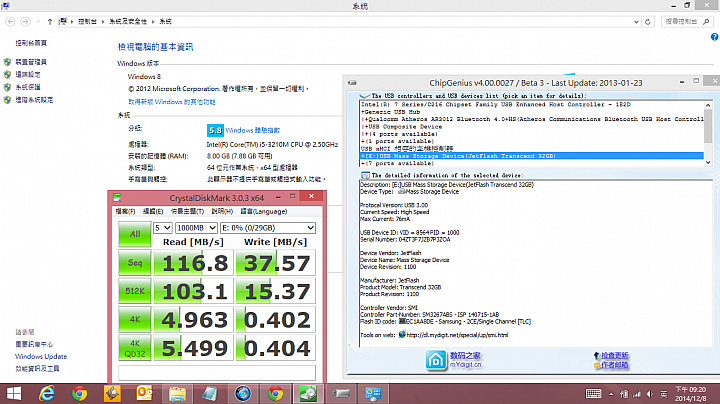
Task: Click the Up arrow in address bar
Action: coord(50,22)
